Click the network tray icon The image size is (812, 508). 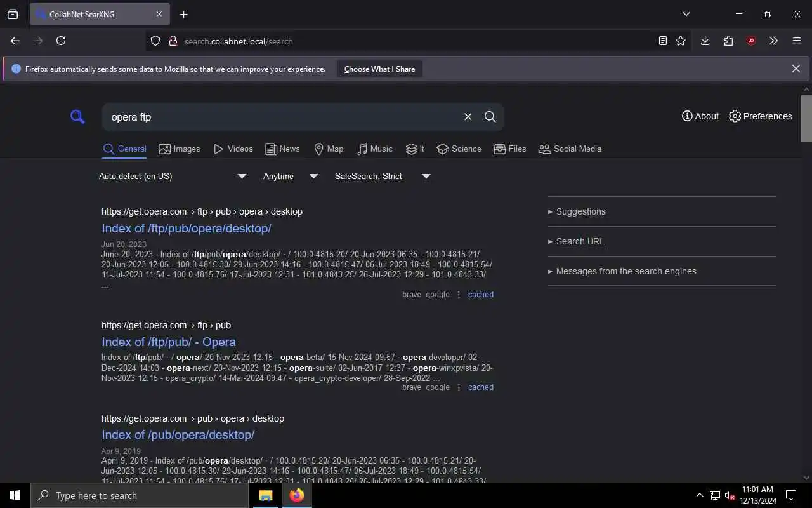pos(715,495)
